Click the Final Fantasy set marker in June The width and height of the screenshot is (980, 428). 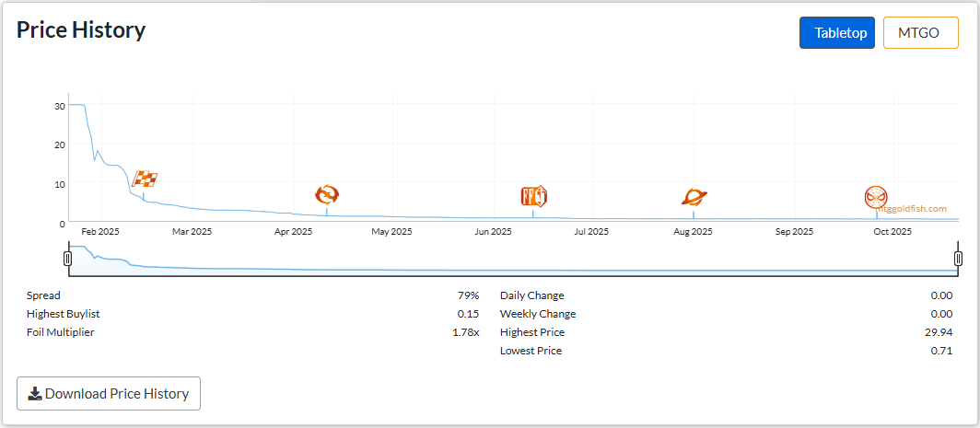[534, 196]
